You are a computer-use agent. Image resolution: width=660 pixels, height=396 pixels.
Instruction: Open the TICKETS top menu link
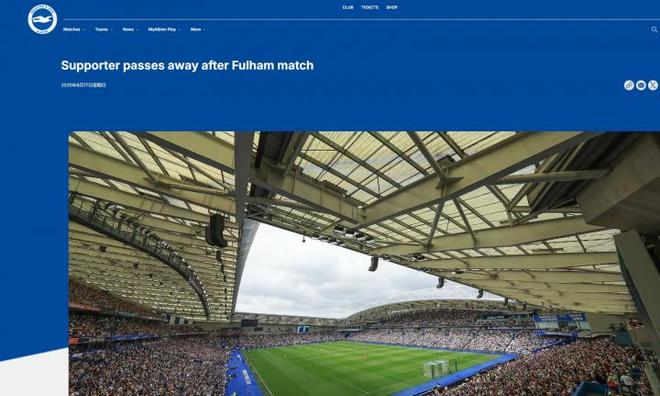coord(370,8)
